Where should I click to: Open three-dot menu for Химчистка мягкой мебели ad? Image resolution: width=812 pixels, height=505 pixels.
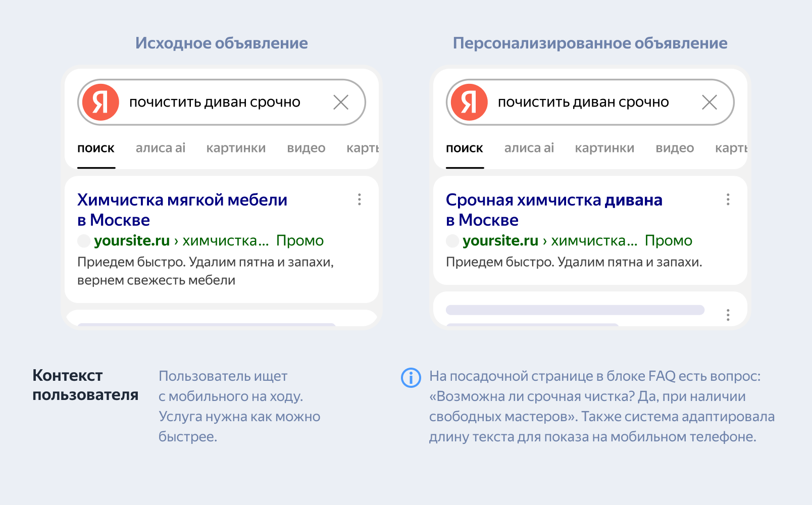[x=360, y=199]
